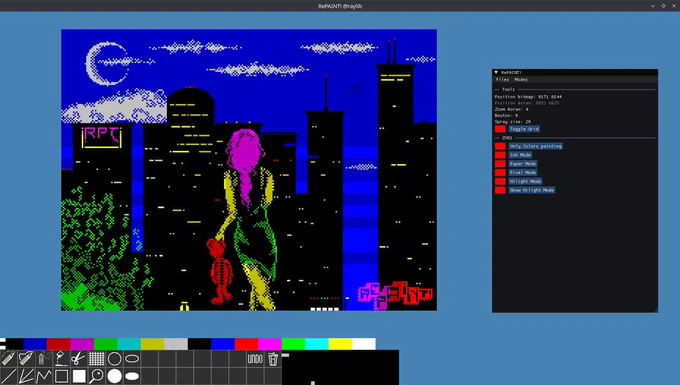Pick the bright green palette swatch

tap(293, 344)
